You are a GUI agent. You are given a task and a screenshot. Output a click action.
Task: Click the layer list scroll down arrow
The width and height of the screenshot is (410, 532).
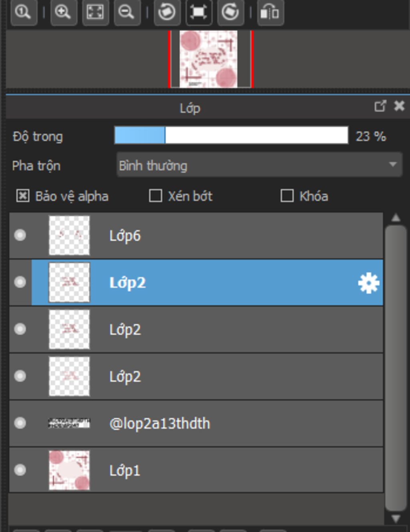click(396, 519)
